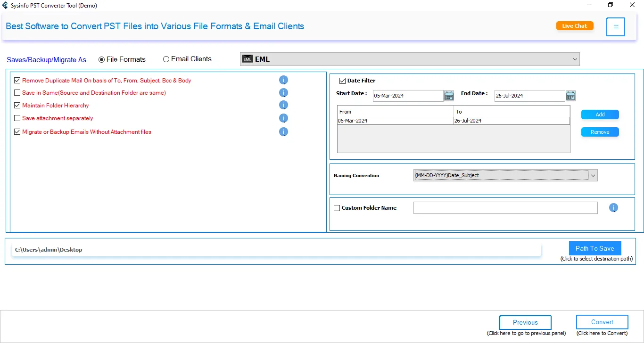This screenshot has height=343, width=644.
Task: Click the Path To Save button
Action: [x=594, y=248]
